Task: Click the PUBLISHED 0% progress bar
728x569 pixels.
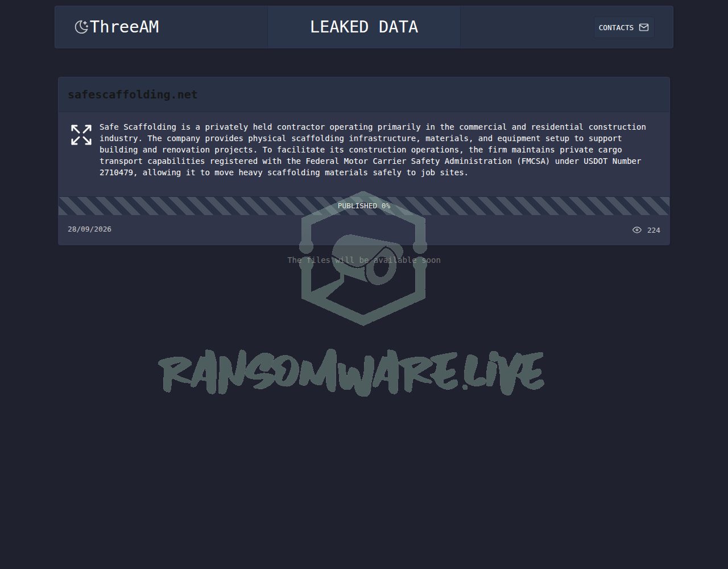Action: click(364, 206)
